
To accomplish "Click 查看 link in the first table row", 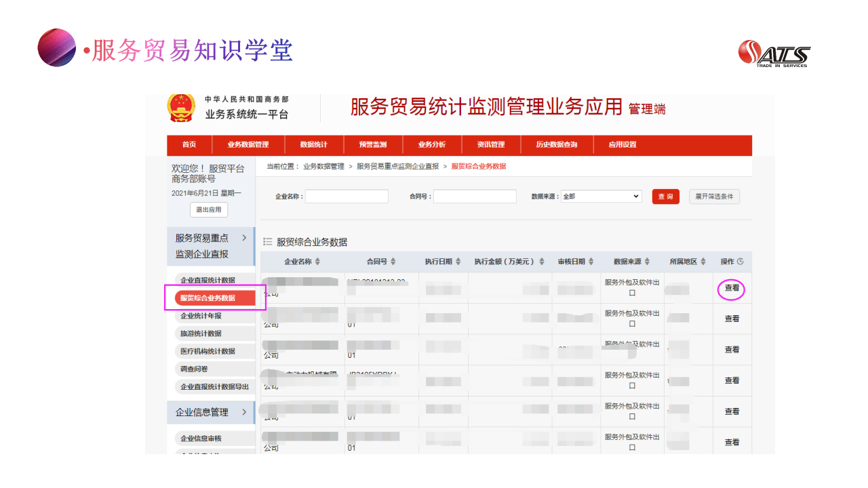I will [x=732, y=288].
